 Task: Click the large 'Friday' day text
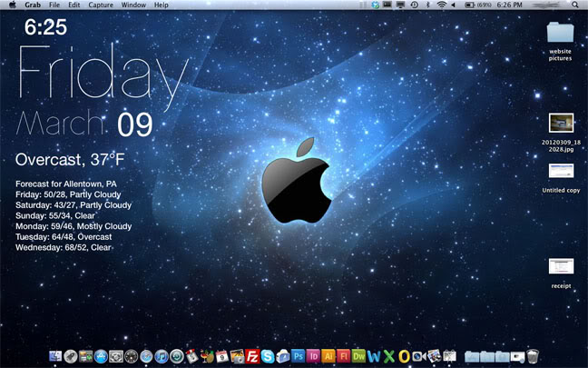103,75
